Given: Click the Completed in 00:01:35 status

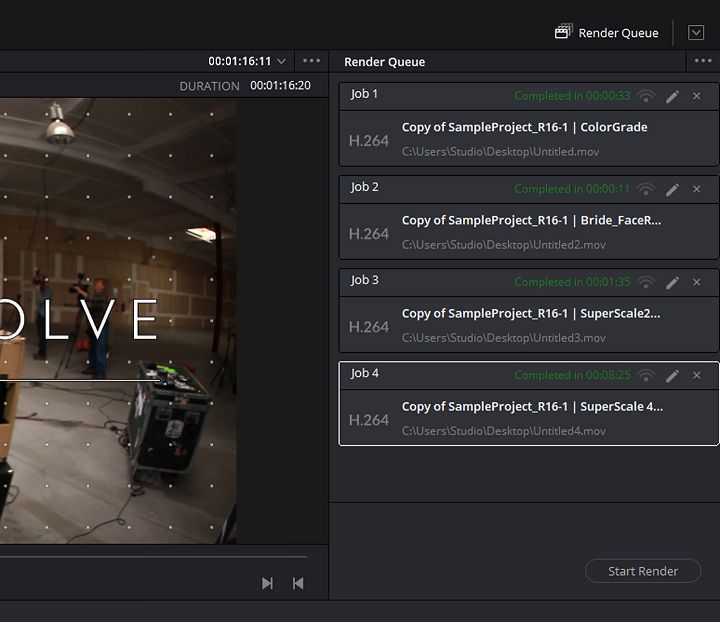Looking at the screenshot, I should pos(572,282).
